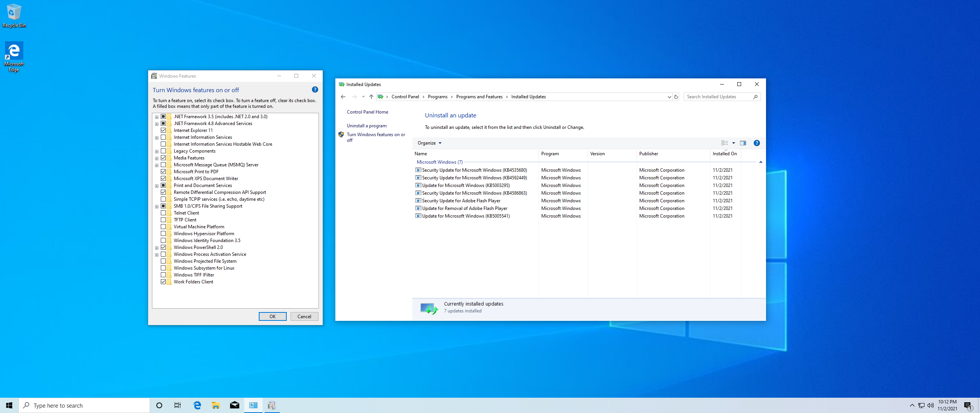The height and width of the screenshot is (413, 980).
Task: Uncheck Microsoft Print to PDF
Action: click(x=163, y=172)
